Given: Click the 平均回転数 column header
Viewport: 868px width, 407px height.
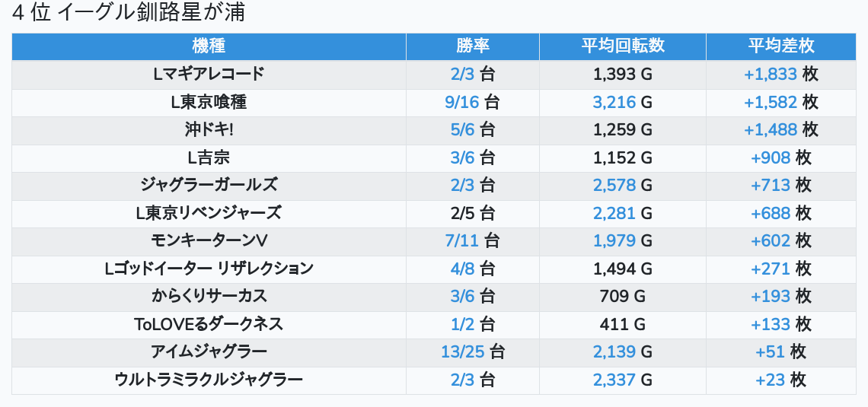Looking at the screenshot, I should click(x=622, y=46).
